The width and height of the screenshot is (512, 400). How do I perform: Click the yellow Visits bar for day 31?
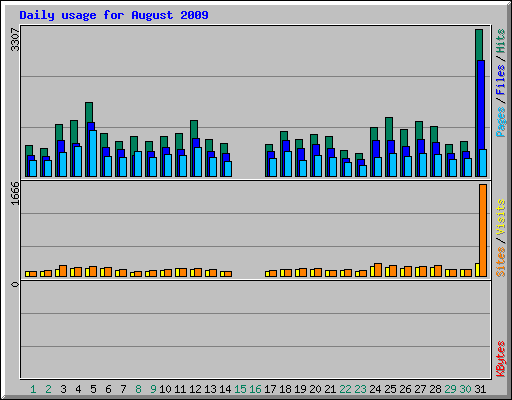tap(477, 270)
